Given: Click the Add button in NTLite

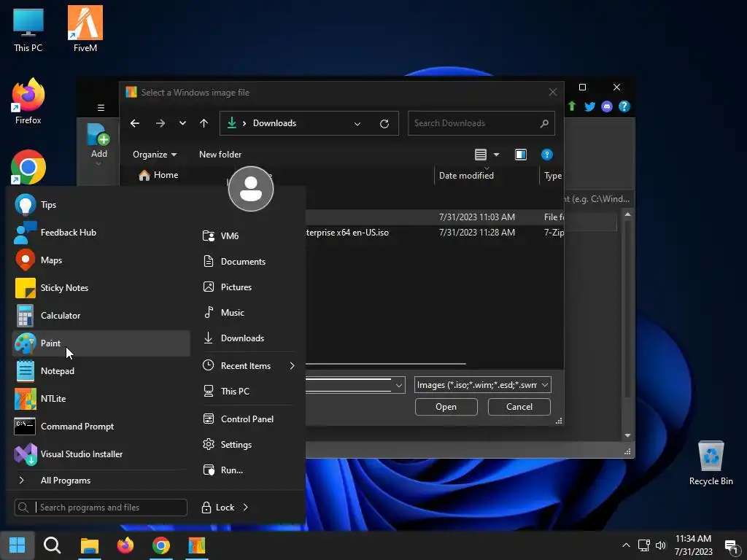Looking at the screenshot, I should [x=98, y=144].
